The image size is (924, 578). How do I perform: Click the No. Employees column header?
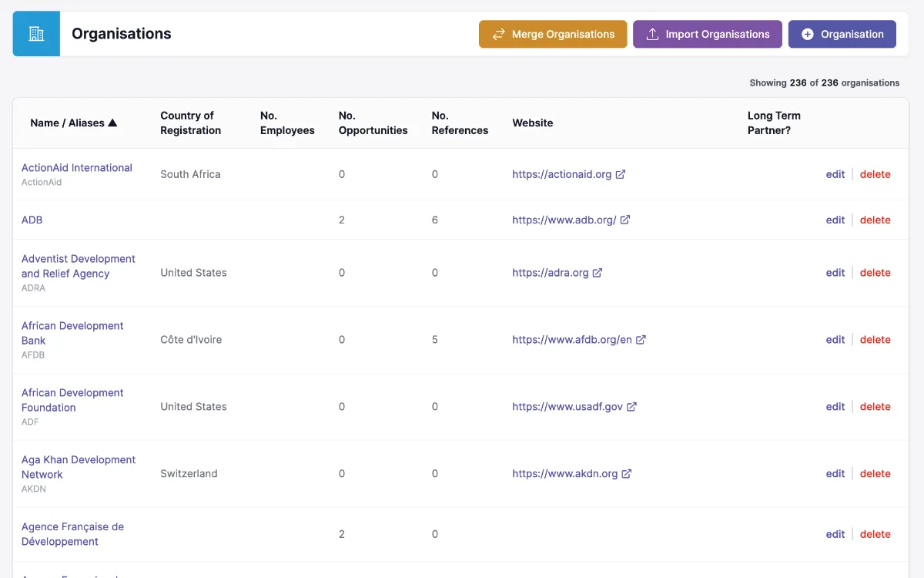click(287, 123)
